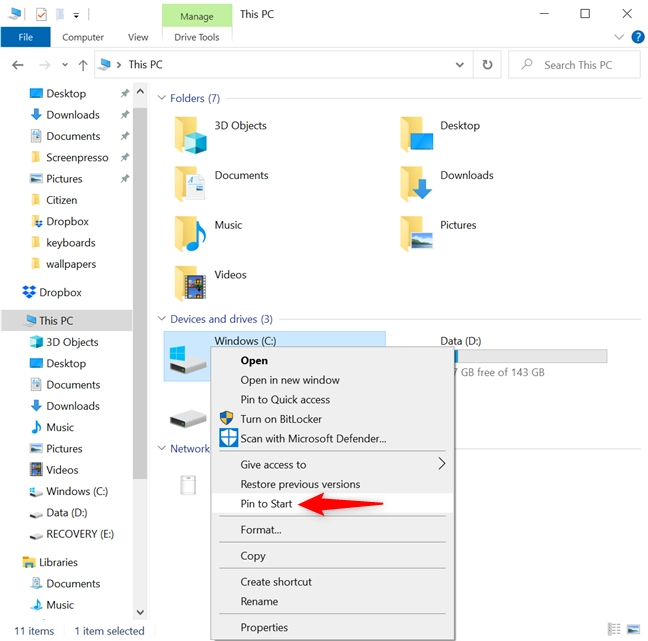The height and width of the screenshot is (641, 648).
Task: Open the View ribbon tab
Action: click(138, 37)
